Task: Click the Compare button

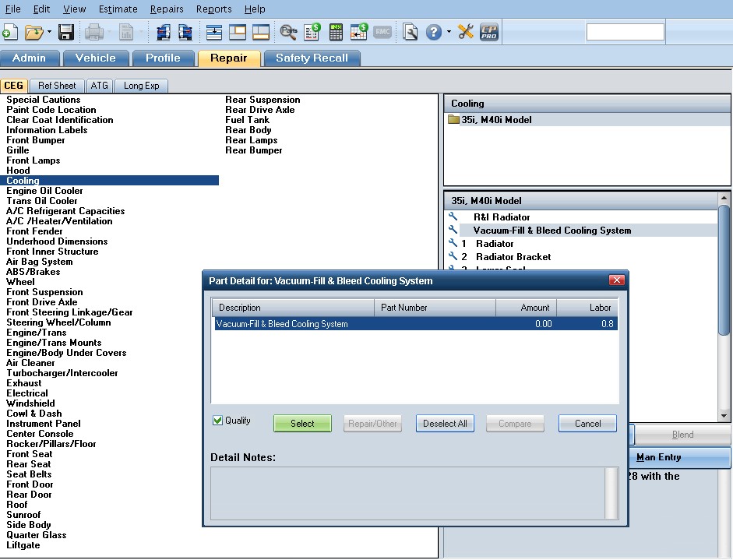Action: (515, 424)
